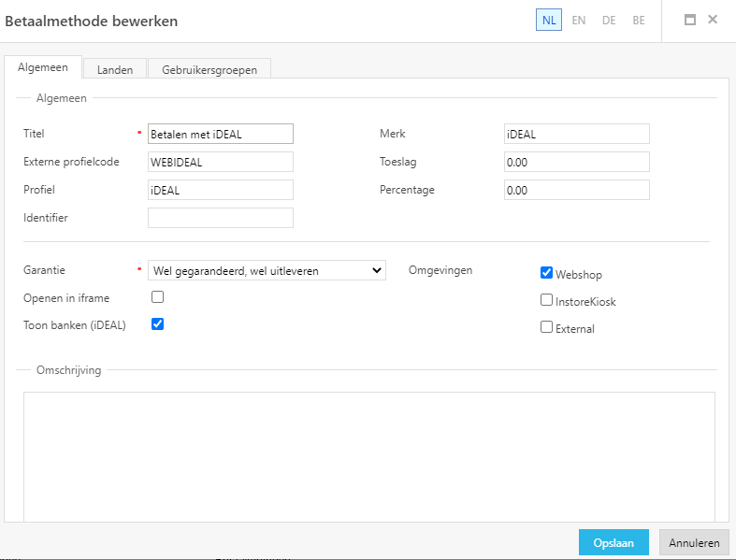Screen dimensions: 736x560
Task: Click the empty Identifier field
Action: pos(221,218)
